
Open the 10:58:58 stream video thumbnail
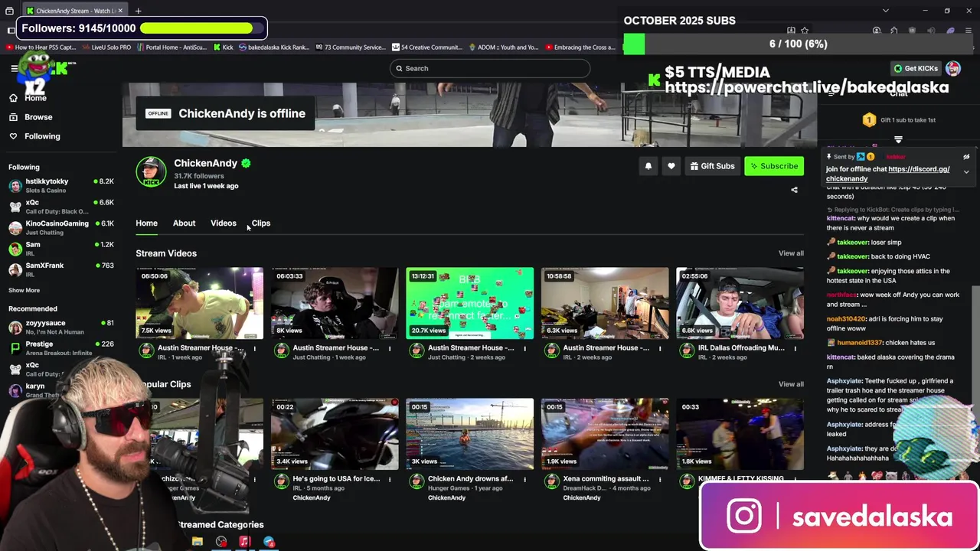tap(605, 303)
